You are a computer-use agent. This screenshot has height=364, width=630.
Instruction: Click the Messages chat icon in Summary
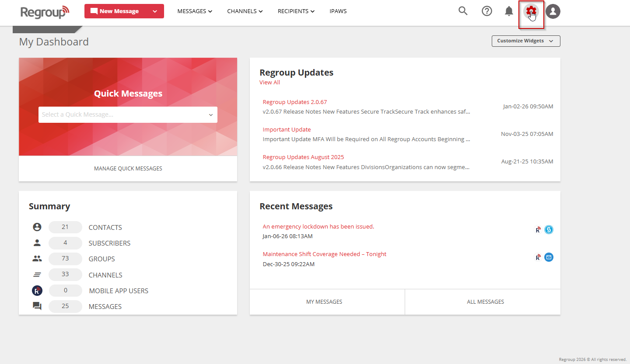pyautogui.click(x=37, y=306)
